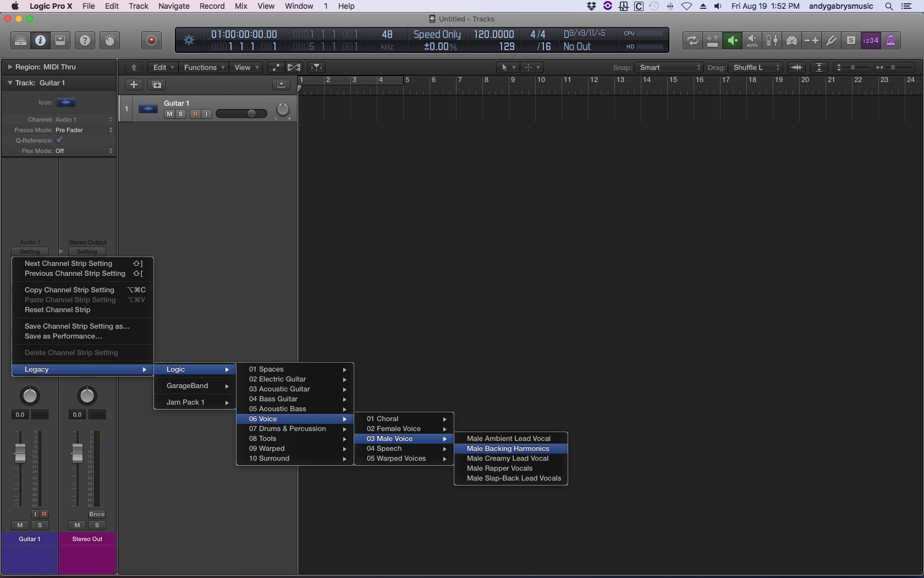Toggle Auto Input Monitoring button
The image size is (924, 578).
[752, 40]
